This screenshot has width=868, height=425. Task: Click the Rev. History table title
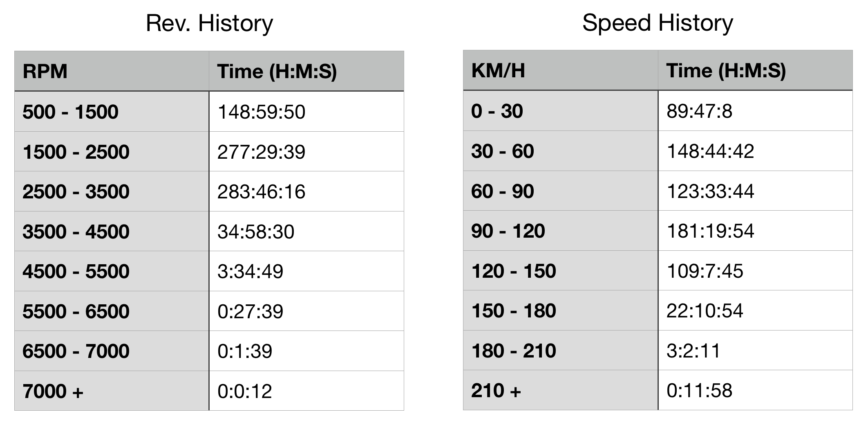point(209,23)
